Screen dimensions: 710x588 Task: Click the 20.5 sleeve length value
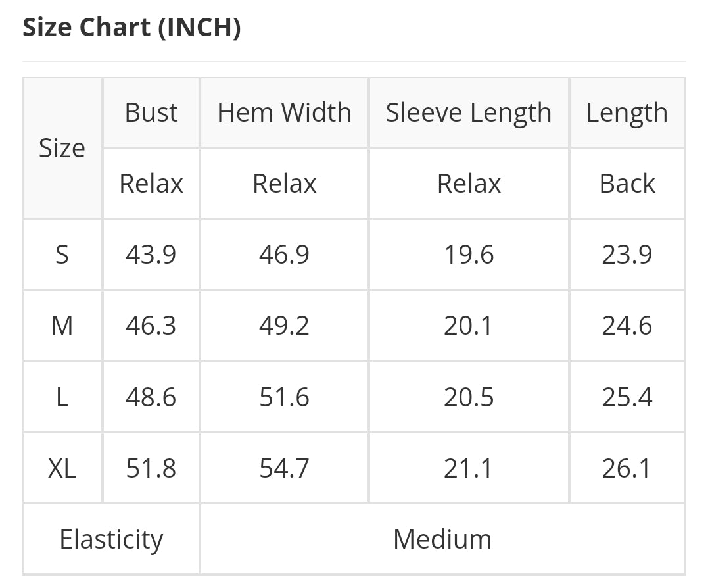pos(469,397)
